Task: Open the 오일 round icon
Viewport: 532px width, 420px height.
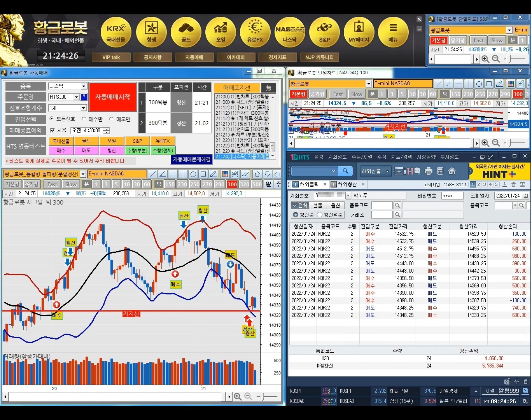Action: coord(220,32)
